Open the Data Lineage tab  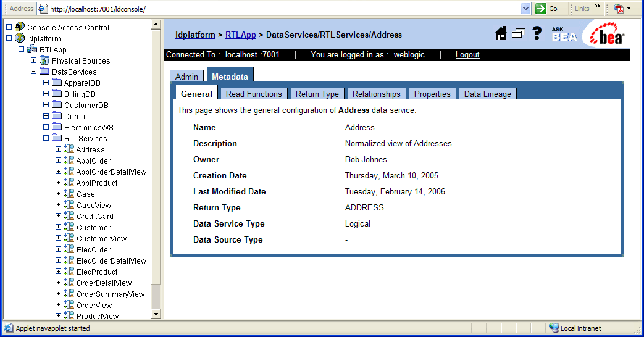coord(488,94)
